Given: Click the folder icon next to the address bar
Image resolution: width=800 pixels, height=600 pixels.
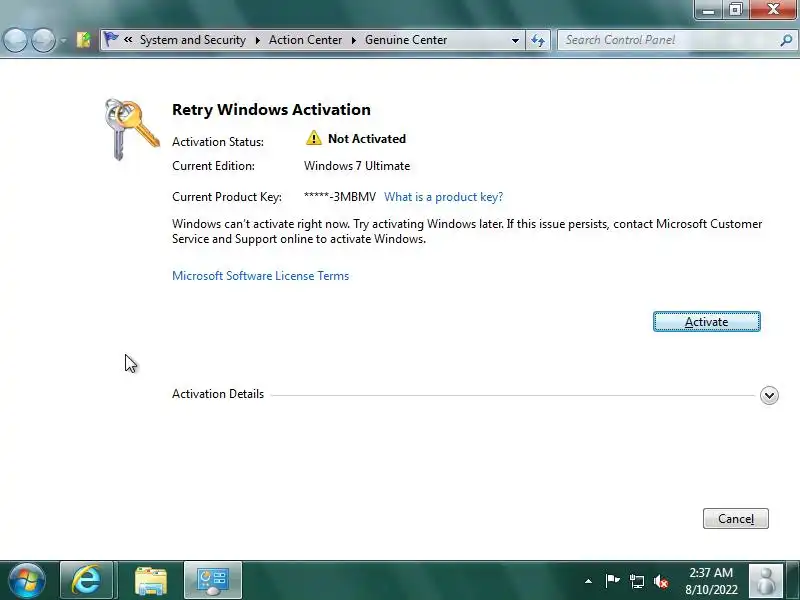Looking at the screenshot, I should coord(83,40).
